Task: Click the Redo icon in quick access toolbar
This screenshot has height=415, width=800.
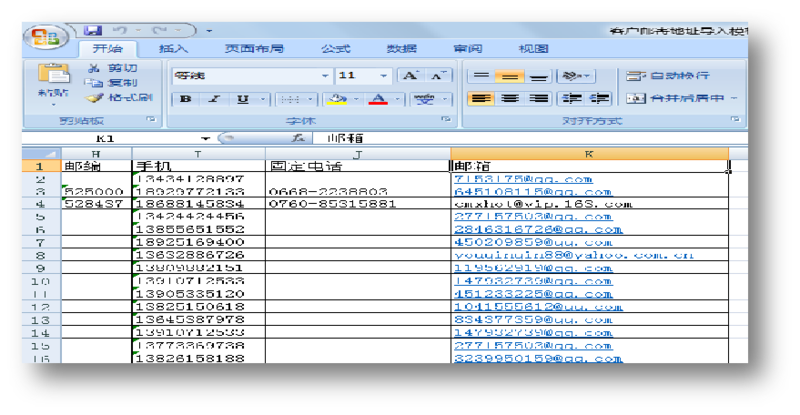Action: point(160,31)
